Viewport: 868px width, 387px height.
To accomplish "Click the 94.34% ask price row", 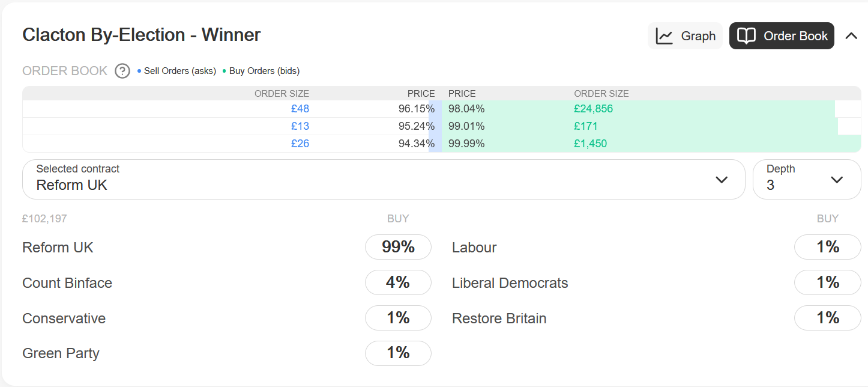I will pyautogui.click(x=232, y=144).
